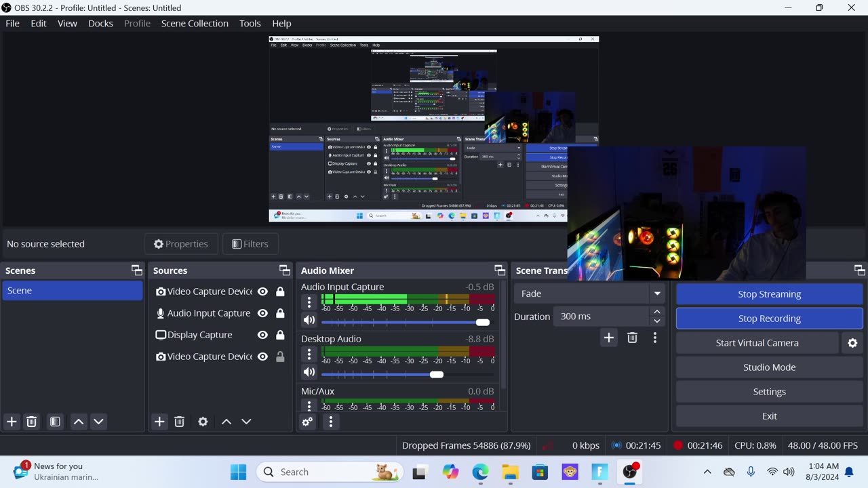Click the Windows taskbar Search box
Viewport: 868px width, 488px height.
click(330, 472)
